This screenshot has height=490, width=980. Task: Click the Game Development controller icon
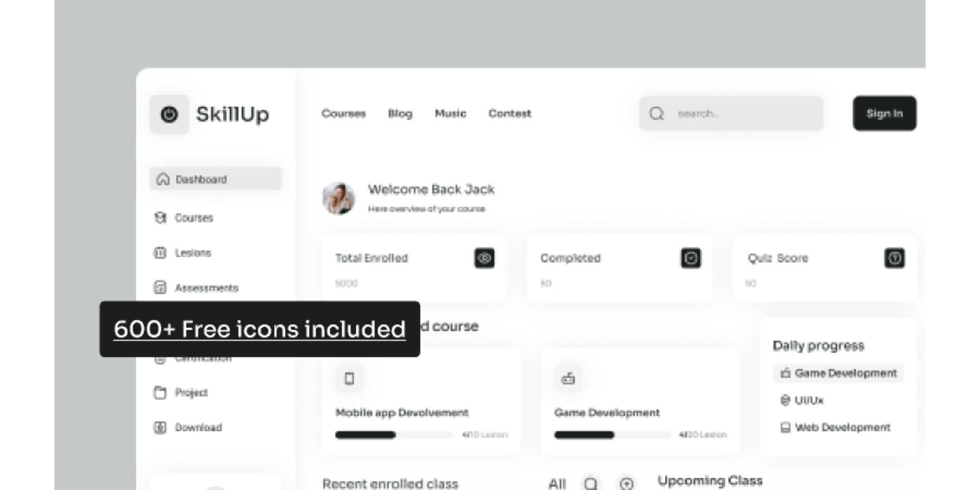click(x=568, y=378)
